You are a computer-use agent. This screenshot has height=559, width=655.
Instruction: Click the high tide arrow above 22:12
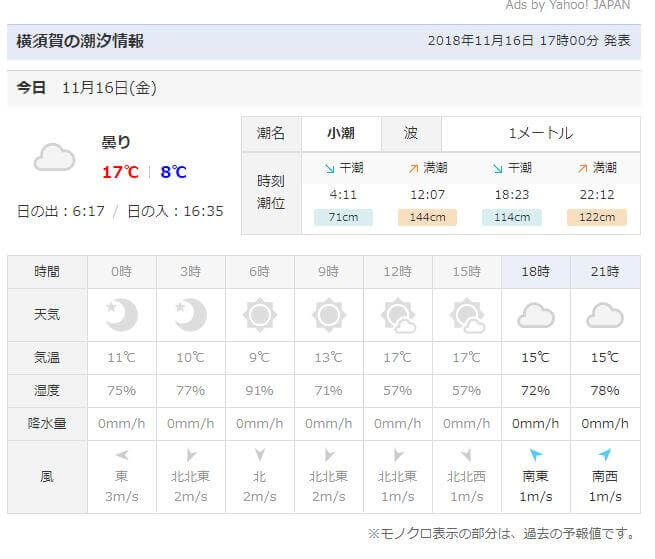583,168
